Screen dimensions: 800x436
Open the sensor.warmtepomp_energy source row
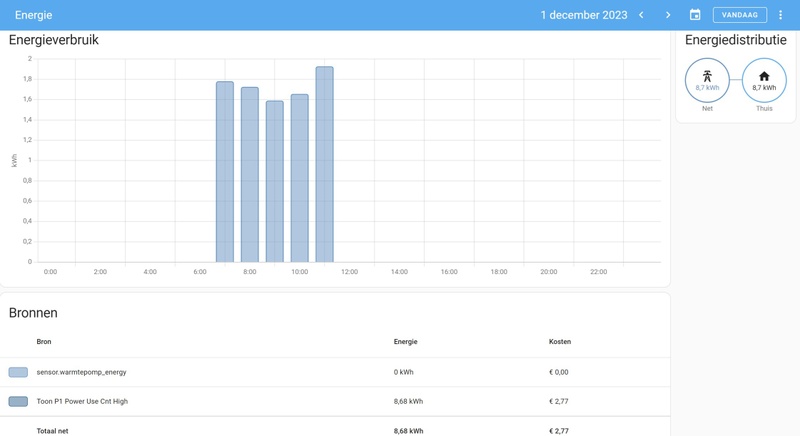coord(335,372)
